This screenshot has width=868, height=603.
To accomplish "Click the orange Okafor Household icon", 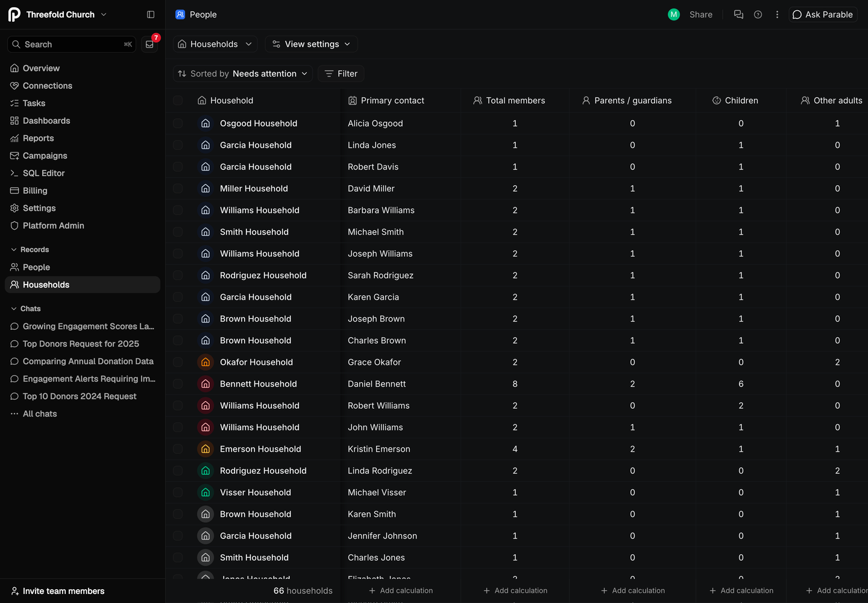I will pyautogui.click(x=206, y=362).
